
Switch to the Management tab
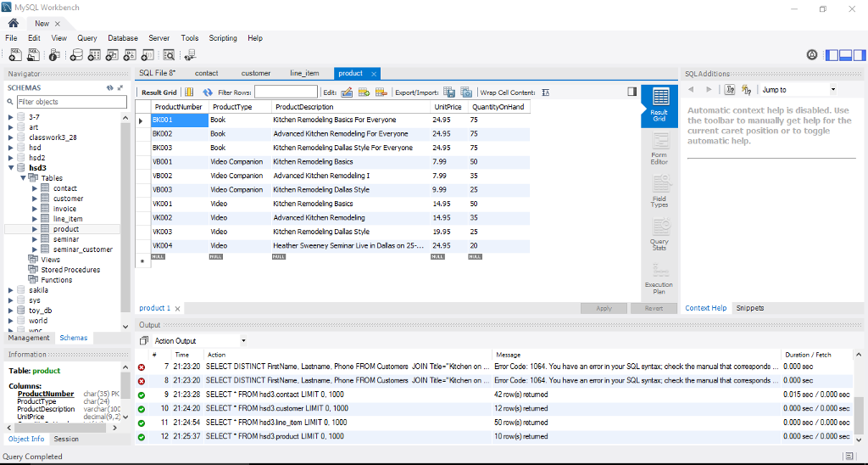pyautogui.click(x=29, y=338)
